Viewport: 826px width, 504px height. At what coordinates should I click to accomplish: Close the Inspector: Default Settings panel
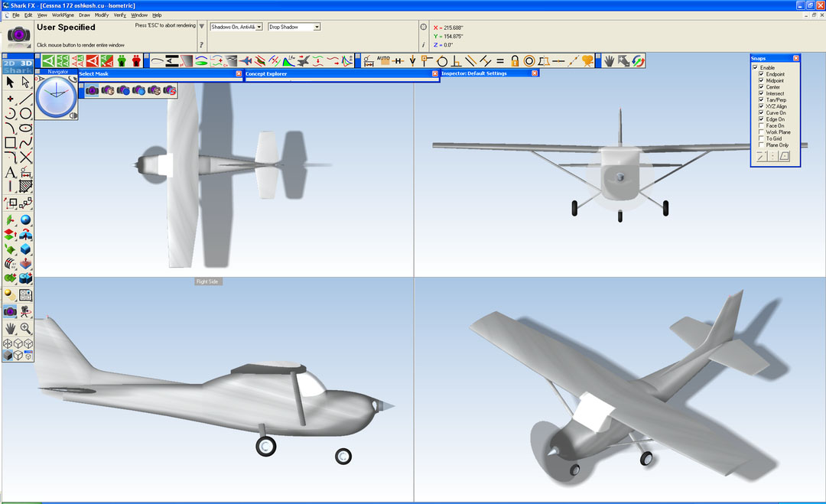[x=535, y=73]
